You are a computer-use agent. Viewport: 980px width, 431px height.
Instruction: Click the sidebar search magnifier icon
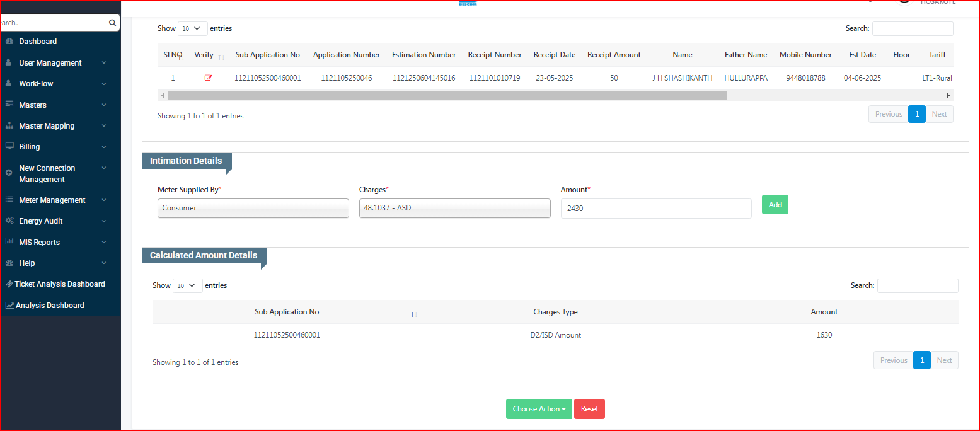pyautogui.click(x=112, y=23)
